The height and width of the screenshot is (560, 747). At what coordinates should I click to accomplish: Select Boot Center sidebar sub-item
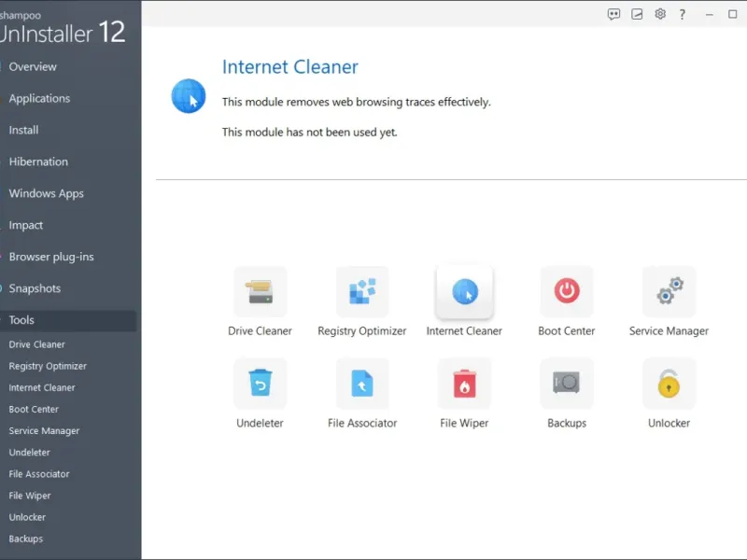point(34,409)
